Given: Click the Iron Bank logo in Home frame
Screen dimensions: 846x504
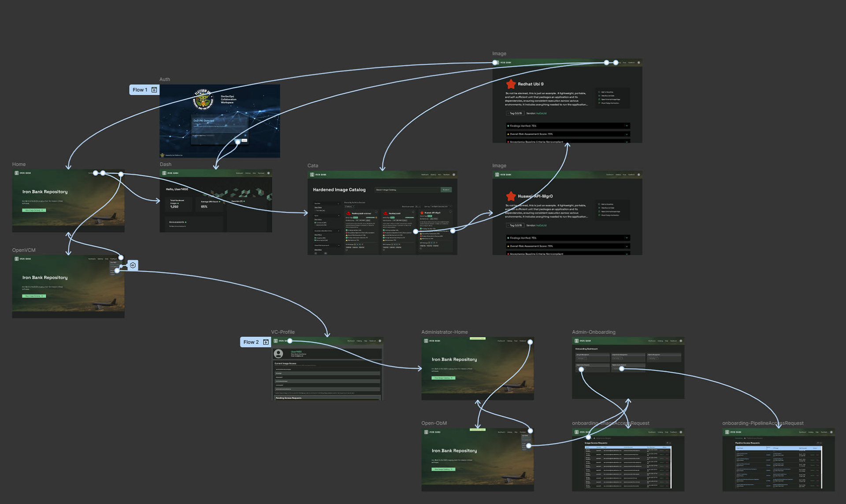Looking at the screenshot, I should point(23,173).
